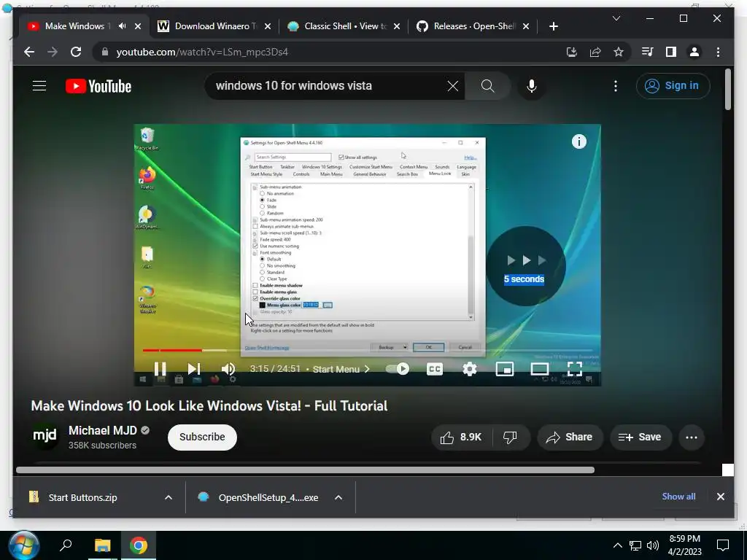
Task: Open the mjd channel avatar
Action: click(x=44, y=436)
